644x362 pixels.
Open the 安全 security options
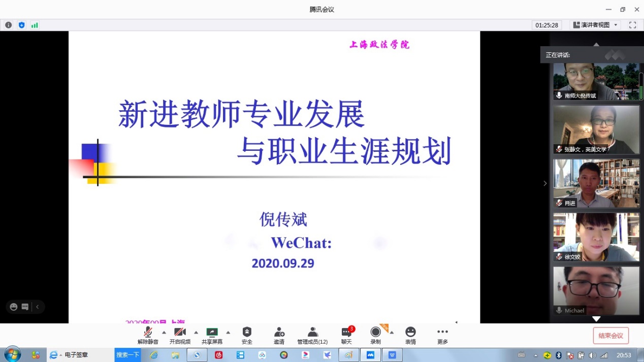(x=247, y=335)
